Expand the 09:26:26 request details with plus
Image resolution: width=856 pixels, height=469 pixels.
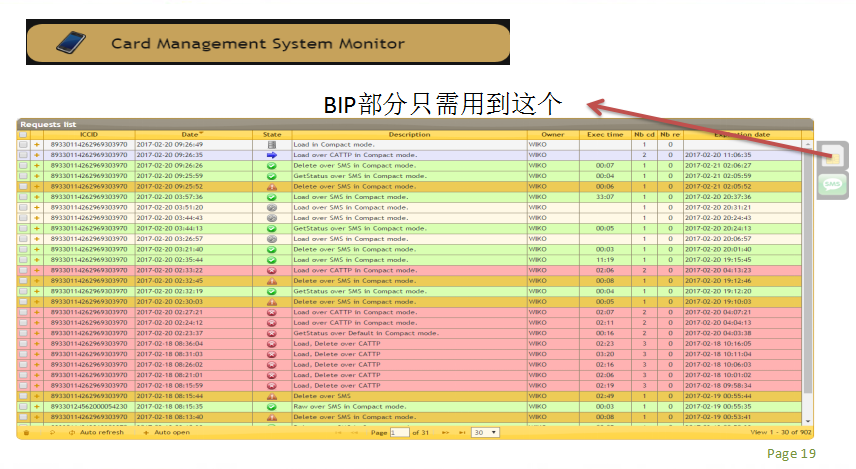pos(37,165)
